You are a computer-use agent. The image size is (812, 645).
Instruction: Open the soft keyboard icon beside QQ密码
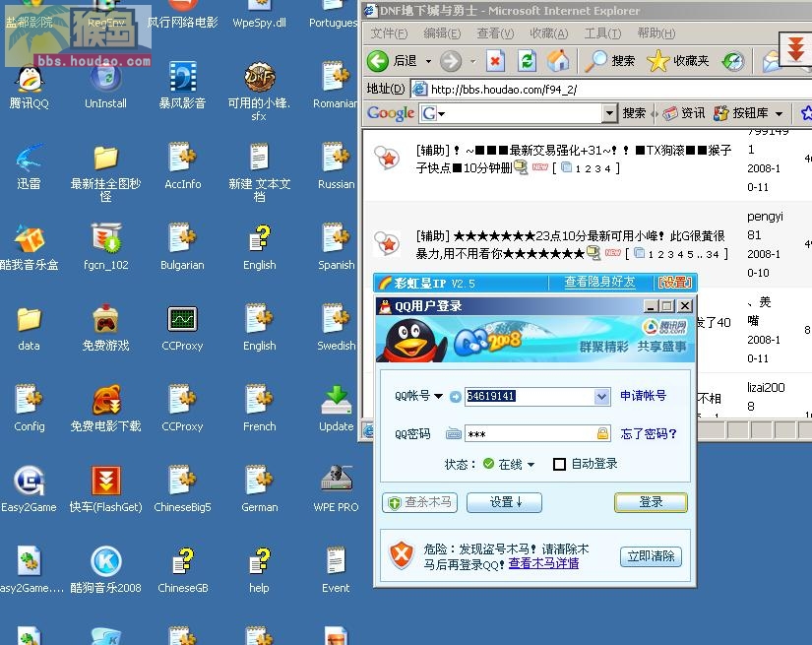(453, 433)
